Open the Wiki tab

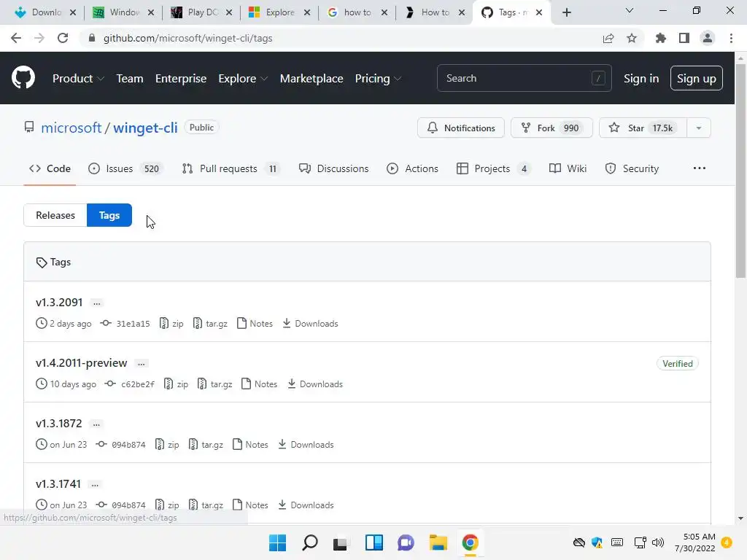point(568,168)
